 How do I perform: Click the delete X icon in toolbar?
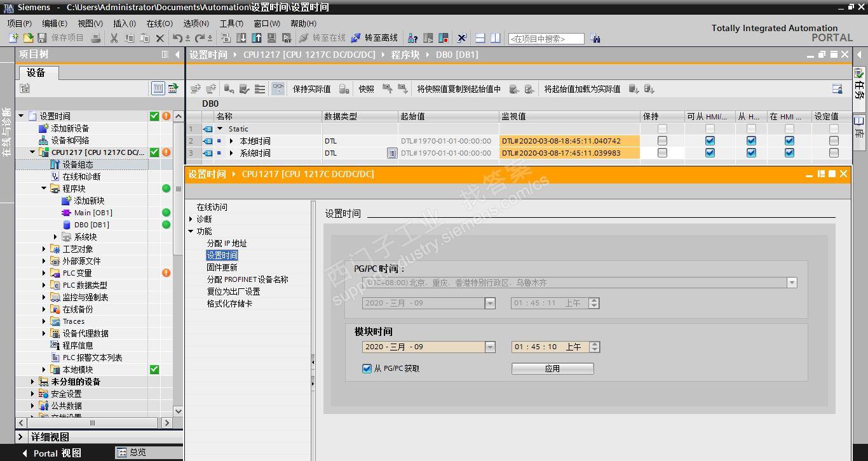coord(160,38)
